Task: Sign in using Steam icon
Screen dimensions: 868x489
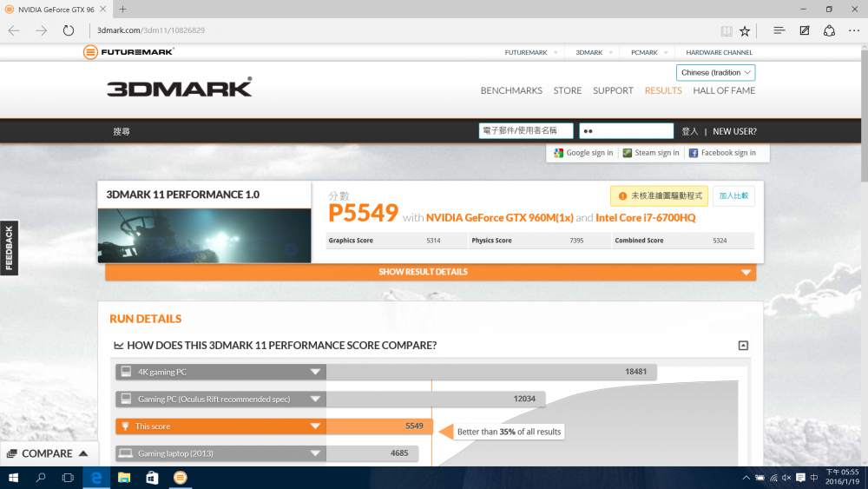Action: tap(628, 153)
